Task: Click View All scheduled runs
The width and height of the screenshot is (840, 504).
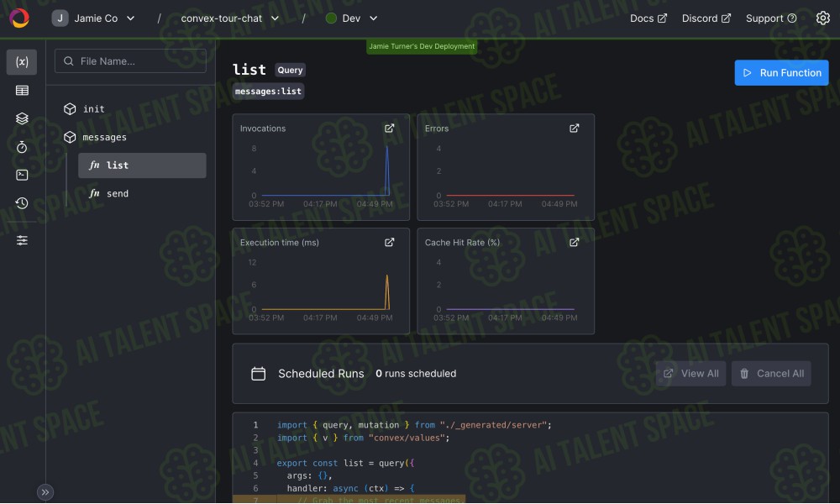Action: (691, 374)
